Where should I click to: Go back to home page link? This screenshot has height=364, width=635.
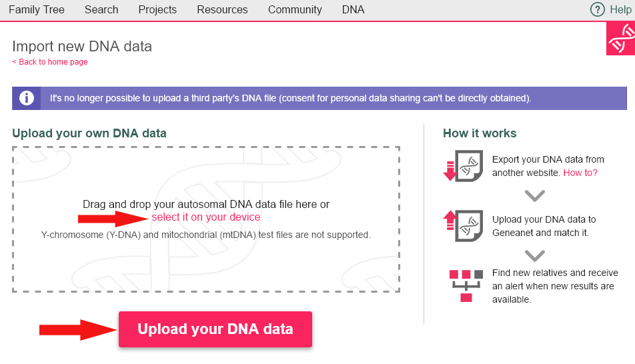tap(50, 62)
